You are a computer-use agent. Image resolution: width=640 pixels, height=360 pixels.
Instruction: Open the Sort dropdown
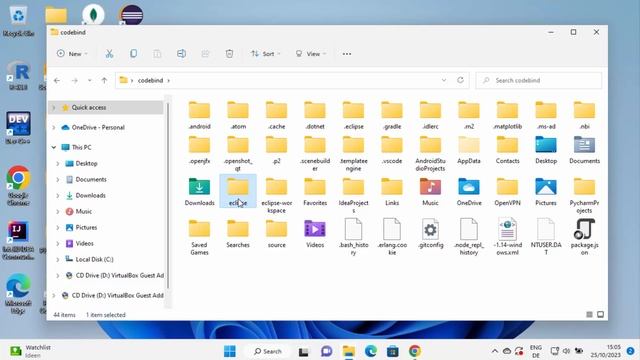pos(266,54)
